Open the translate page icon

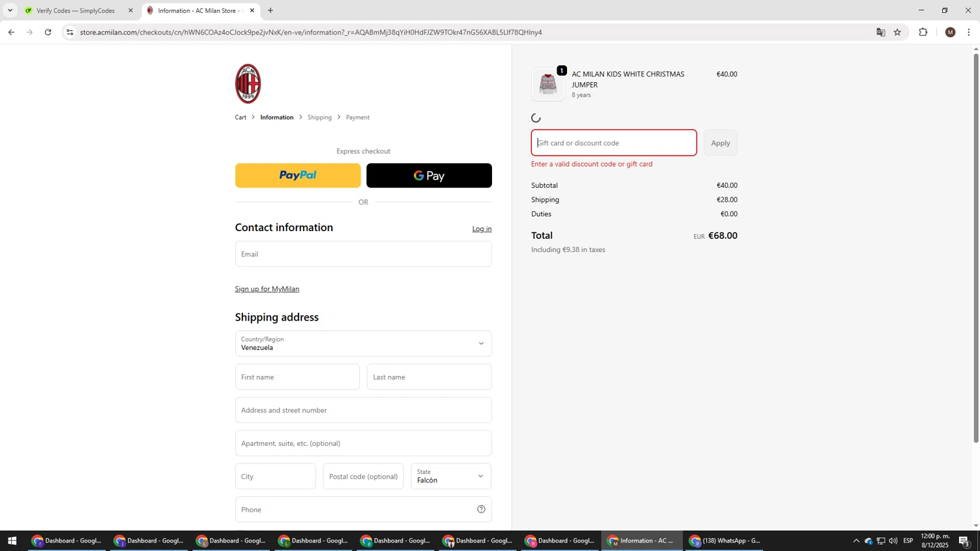881,32
